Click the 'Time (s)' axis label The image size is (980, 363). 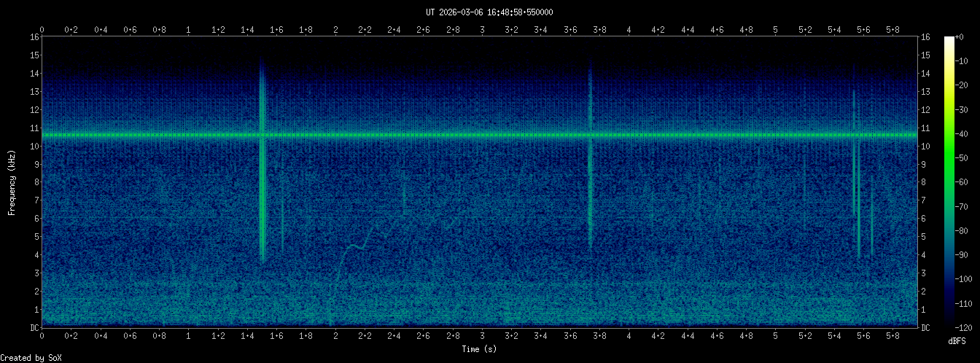[x=481, y=349]
